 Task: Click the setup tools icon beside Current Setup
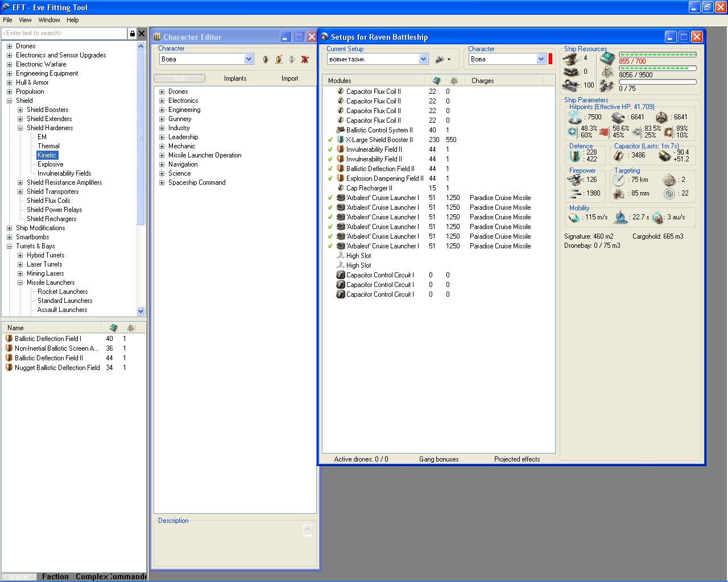(x=440, y=59)
